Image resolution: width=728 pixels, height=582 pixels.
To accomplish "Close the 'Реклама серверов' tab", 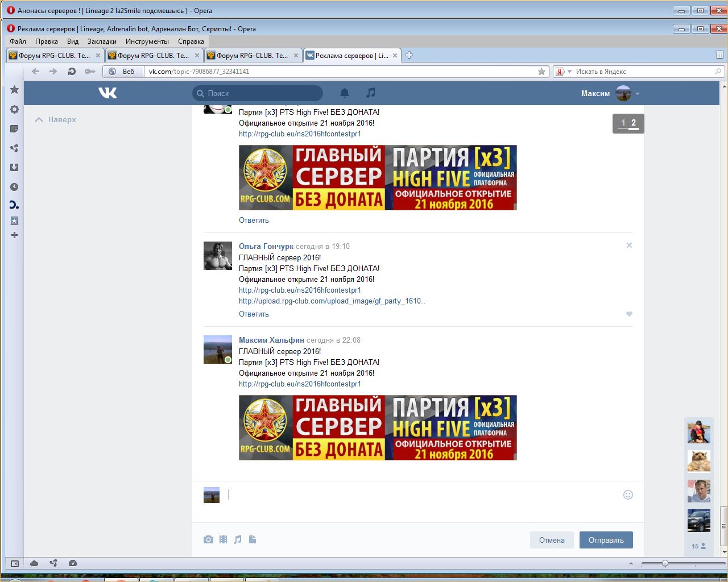I will (395, 55).
